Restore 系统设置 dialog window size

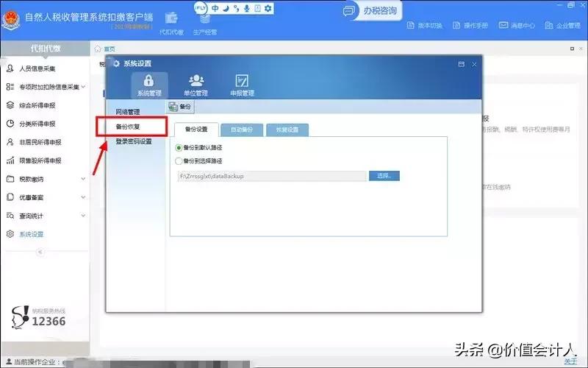tap(462, 64)
